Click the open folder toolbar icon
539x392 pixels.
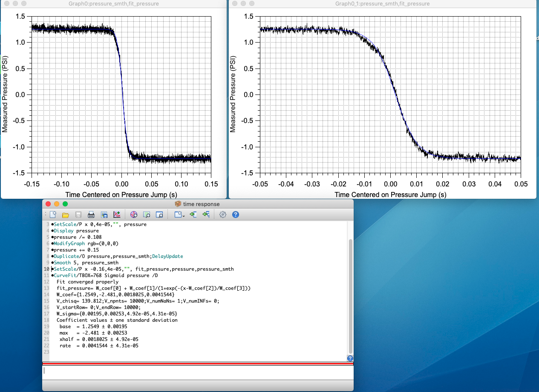pos(66,215)
